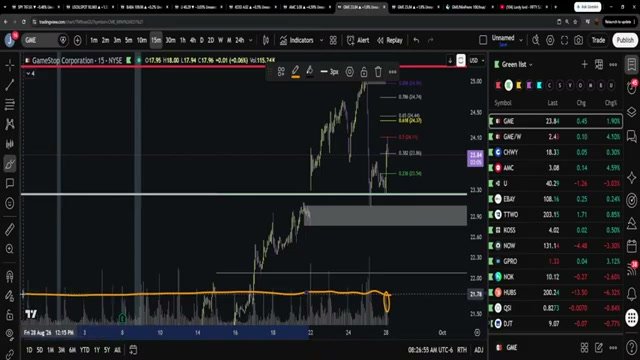Toggle the lock on selected drawing
Image resolution: width=640 pixels, height=360 pixels.
tap(364, 72)
